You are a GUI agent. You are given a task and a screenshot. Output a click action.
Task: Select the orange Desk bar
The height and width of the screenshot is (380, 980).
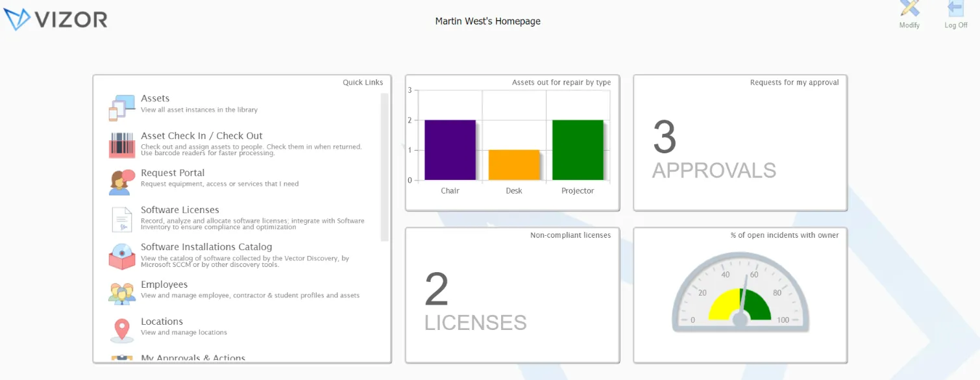point(514,165)
